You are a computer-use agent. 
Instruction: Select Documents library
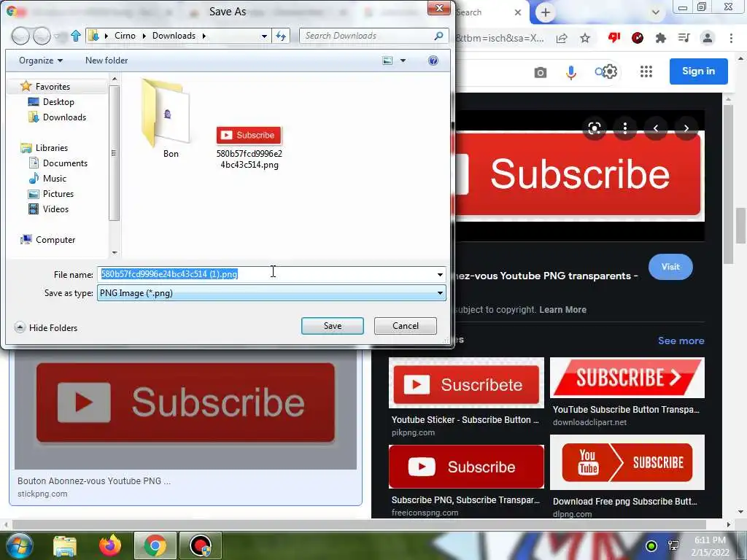pyautogui.click(x=65, y=163)
